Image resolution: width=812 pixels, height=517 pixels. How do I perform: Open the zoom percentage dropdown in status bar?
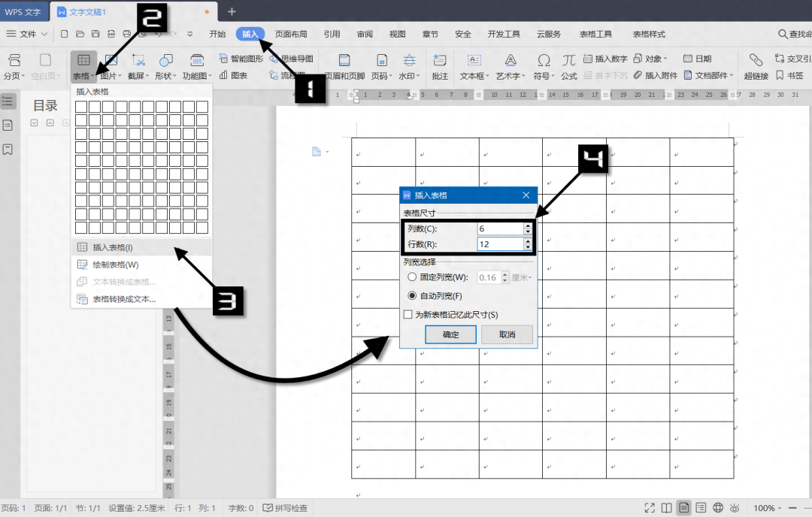tap(767, 508)
